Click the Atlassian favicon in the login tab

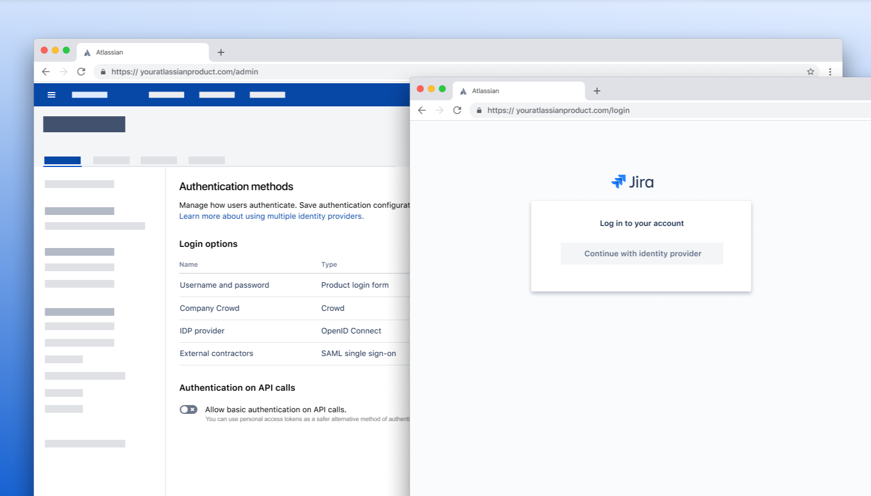(x=463, y=91)
